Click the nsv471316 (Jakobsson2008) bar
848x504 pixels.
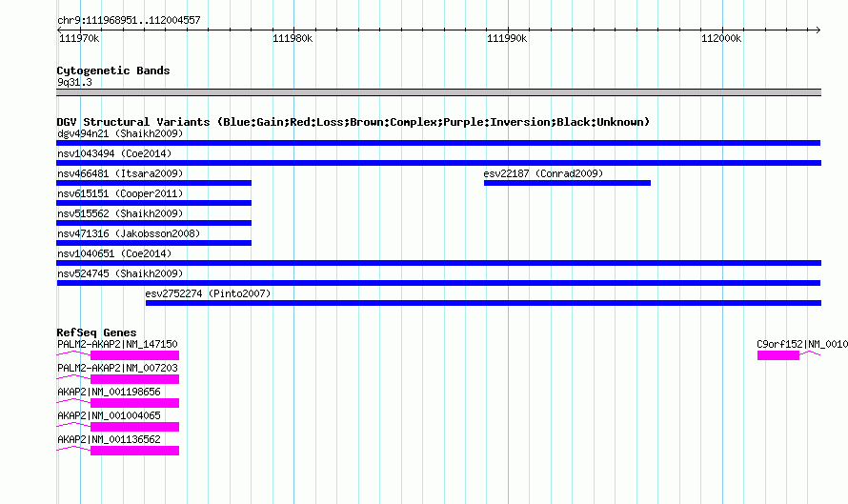tap(153, 243)
